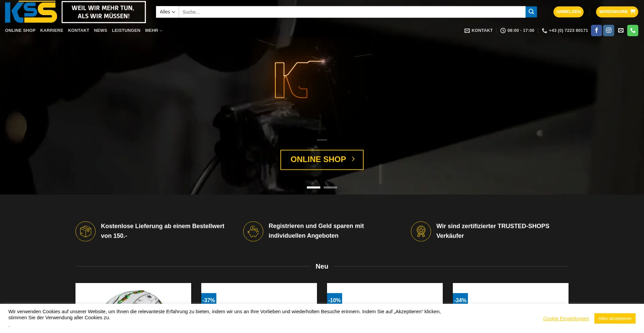
Task: Click the KONTAKT link with envelope icon
Action: 478,31
